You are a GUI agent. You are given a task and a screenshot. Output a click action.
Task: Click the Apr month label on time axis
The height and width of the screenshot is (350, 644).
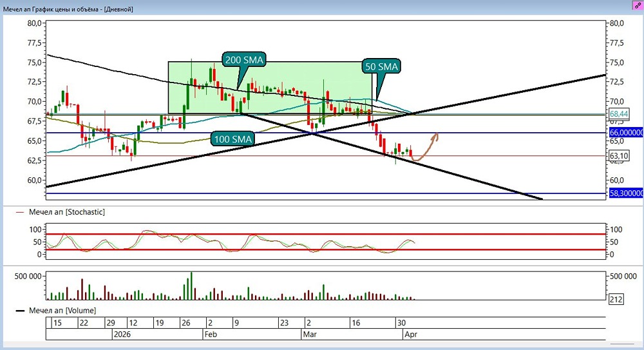point(411,335)
